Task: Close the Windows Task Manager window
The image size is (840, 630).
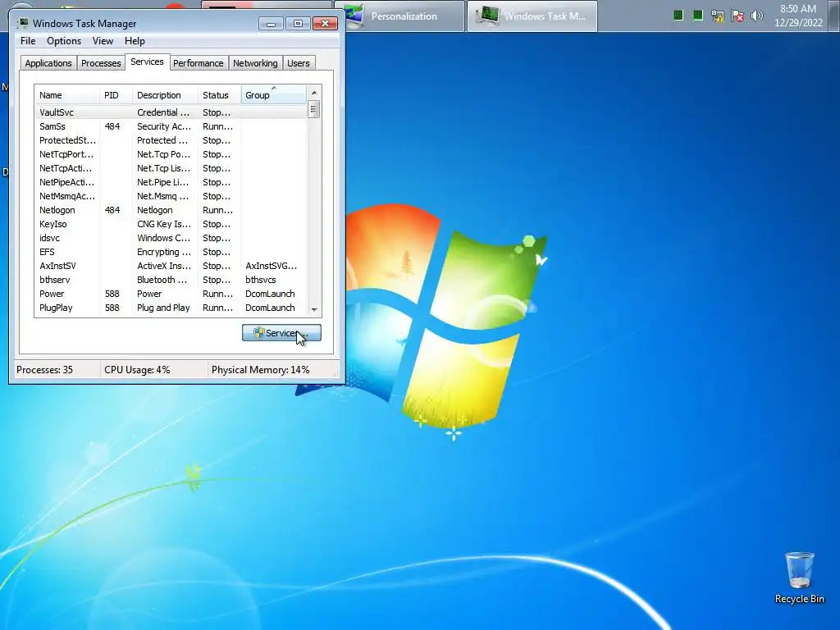Action: (325, 24)
